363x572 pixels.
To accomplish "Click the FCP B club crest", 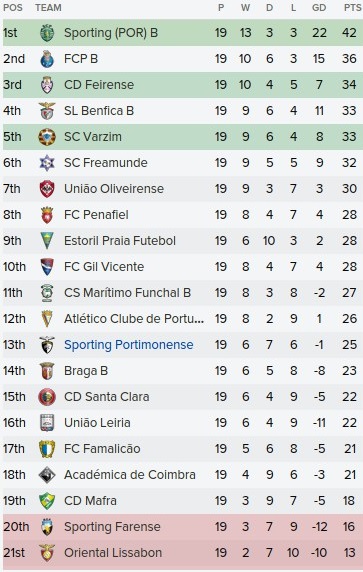I will tap(47, 59).
